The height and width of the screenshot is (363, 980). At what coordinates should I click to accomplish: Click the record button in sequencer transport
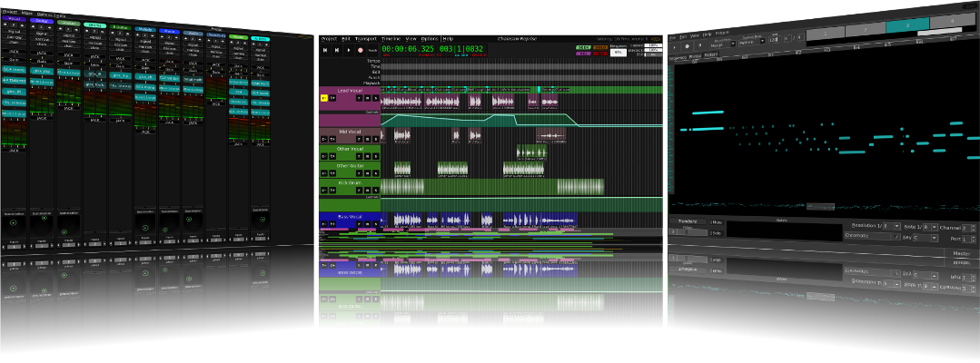(687, 46)
